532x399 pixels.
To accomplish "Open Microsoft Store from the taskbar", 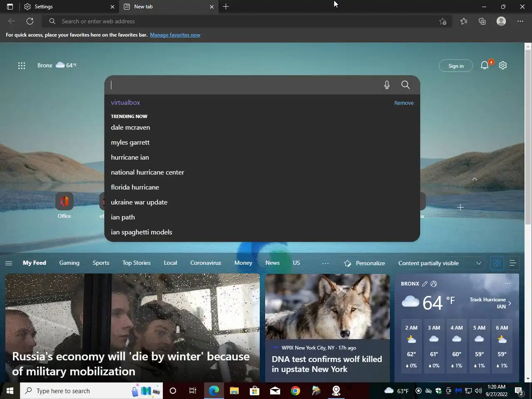I will tap(254, 391).
